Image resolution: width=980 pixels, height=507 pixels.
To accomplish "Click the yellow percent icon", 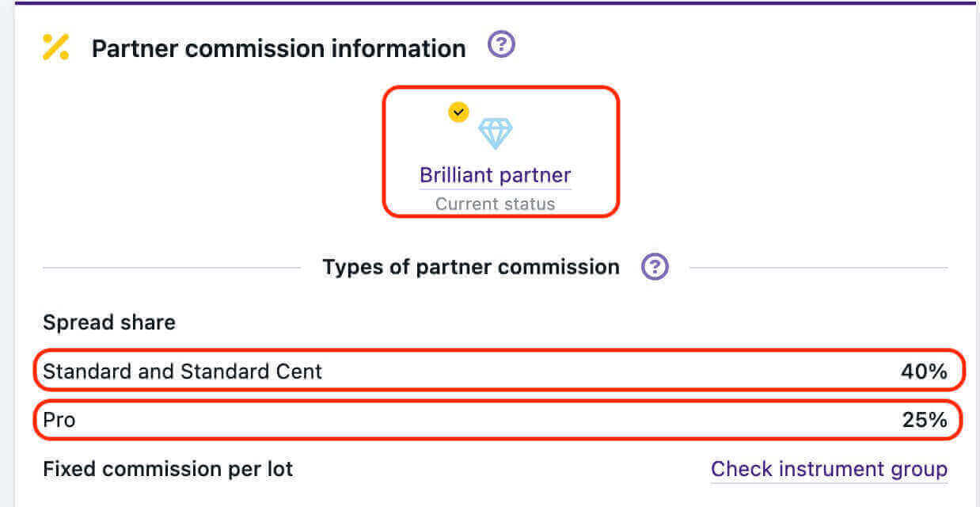I will [x=55, y=48].
